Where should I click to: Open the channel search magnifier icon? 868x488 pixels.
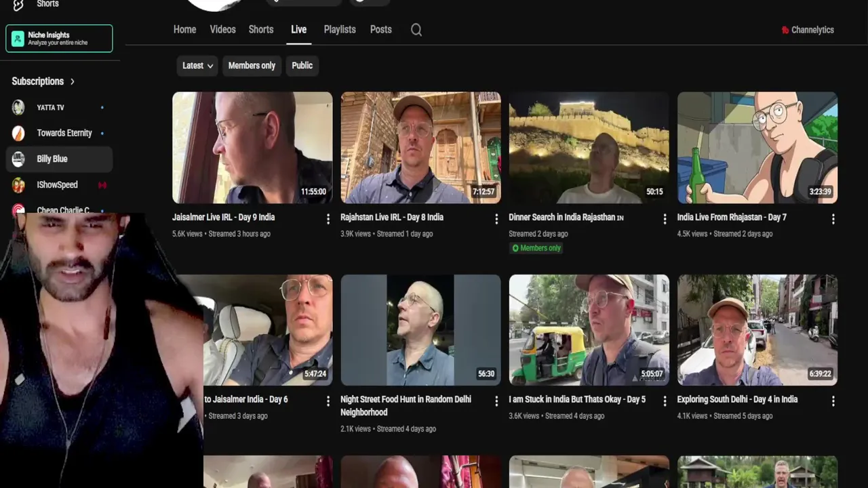click(416, 30)
